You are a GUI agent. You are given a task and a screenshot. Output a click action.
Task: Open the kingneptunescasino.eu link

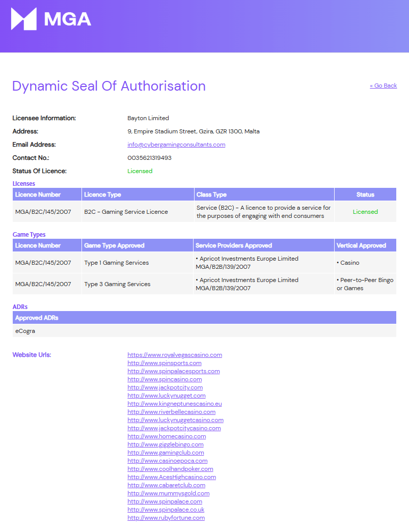[175, 404]
